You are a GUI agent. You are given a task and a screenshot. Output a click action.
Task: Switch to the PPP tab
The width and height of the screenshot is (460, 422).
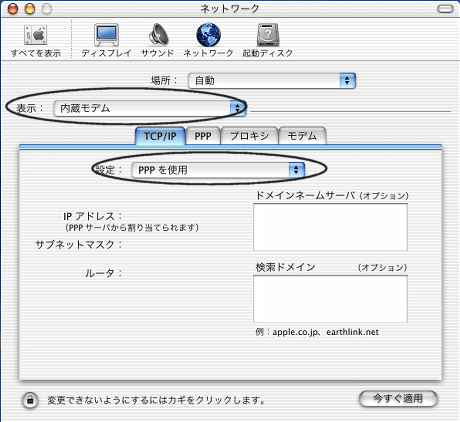[203, 136]
